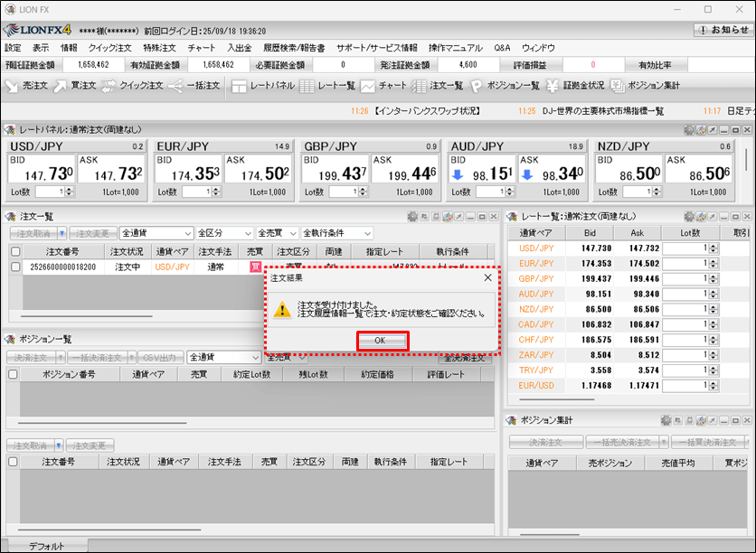The width and height of the screenshot is (756, 553).
Task: Toggle select-all checkbox in 注文一覧 header
Action: (x=14, y=251)
